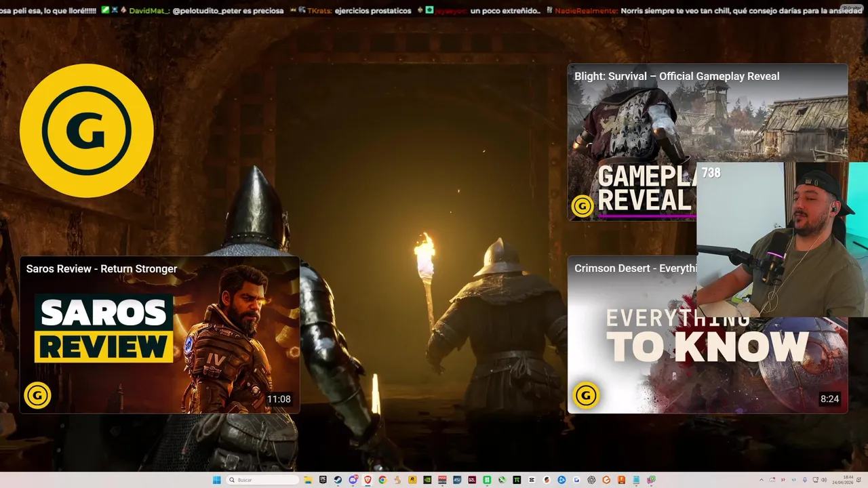Click the Buscar search box in taskbar
Viewport: 868px width, 488px height.
(263, 480)
